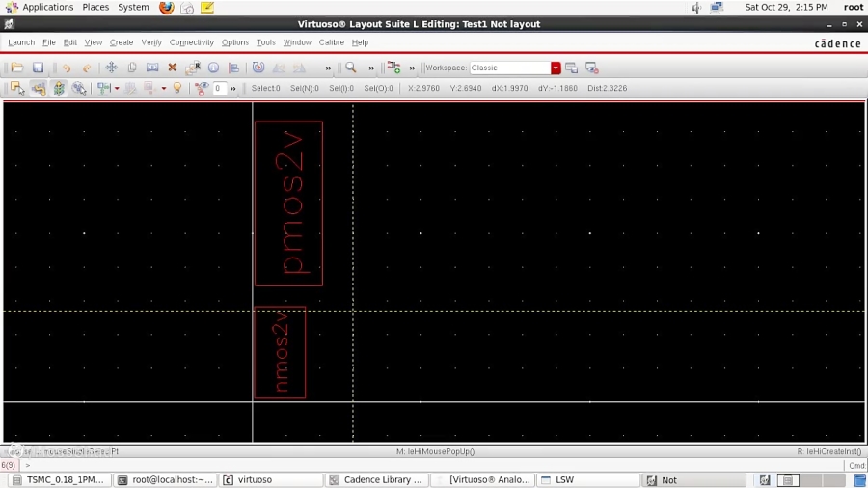Open the Create menu
868x488 pixels.
tap(122, 42)
